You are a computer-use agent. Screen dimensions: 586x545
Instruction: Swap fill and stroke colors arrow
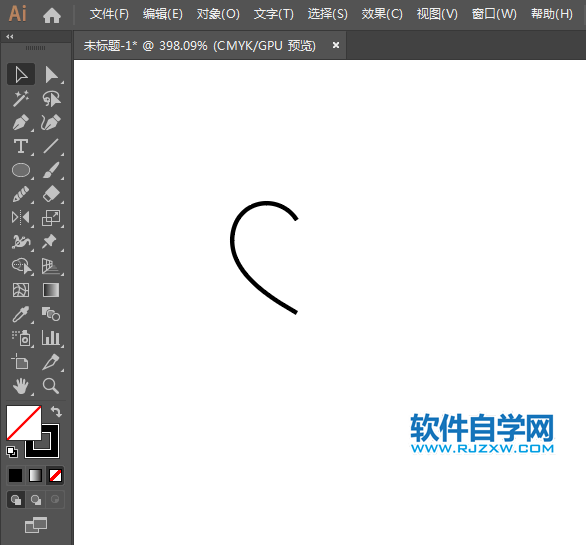[x=56, y=412]
